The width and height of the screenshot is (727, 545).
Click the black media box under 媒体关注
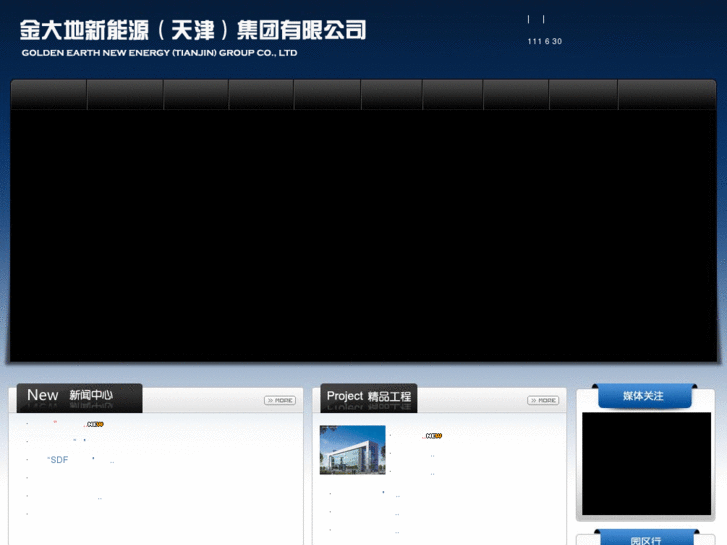[646, 463]
